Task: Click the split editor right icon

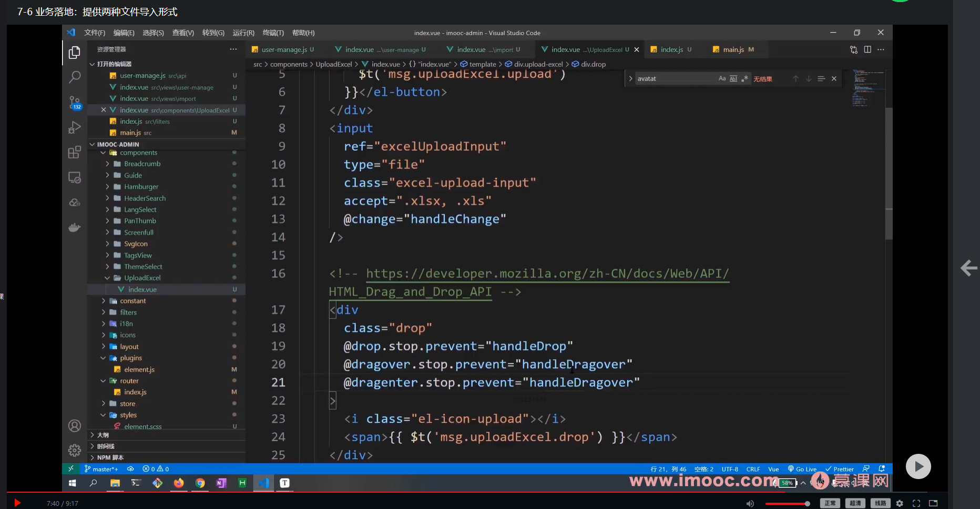Action: tap(867, 49)
